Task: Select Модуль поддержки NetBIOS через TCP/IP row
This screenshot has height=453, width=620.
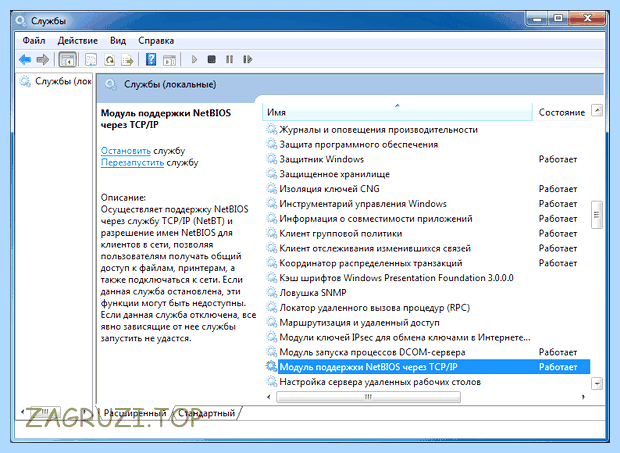Action: click(x=427, y=367)
